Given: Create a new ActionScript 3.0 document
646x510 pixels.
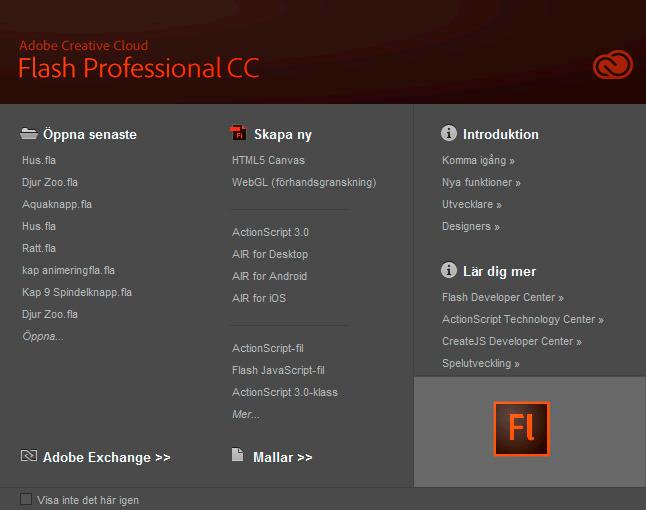Looking at the screenshot, I should tap(270, 232).
